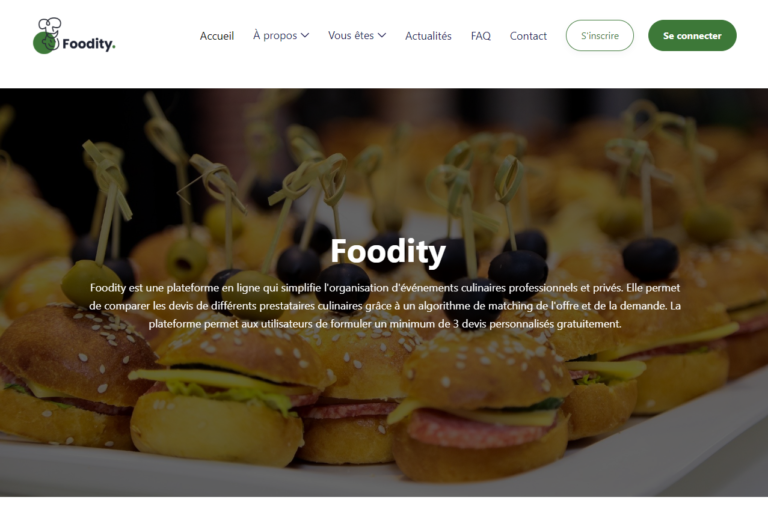The height and width of the screenshot is (521, 768).
Task: Click the chevron beside Vous êtes
Action: 382,35
